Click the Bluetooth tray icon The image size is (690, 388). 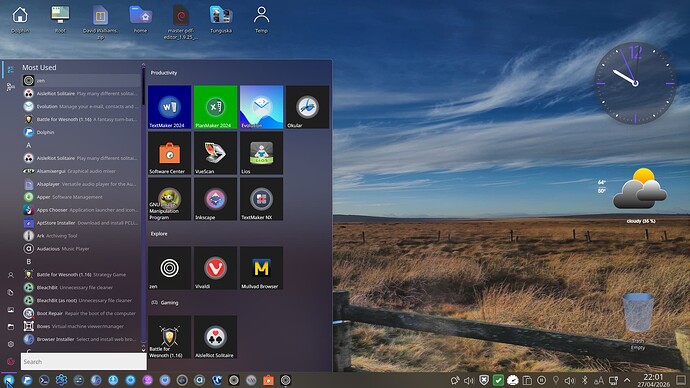(x=584, y=380)
